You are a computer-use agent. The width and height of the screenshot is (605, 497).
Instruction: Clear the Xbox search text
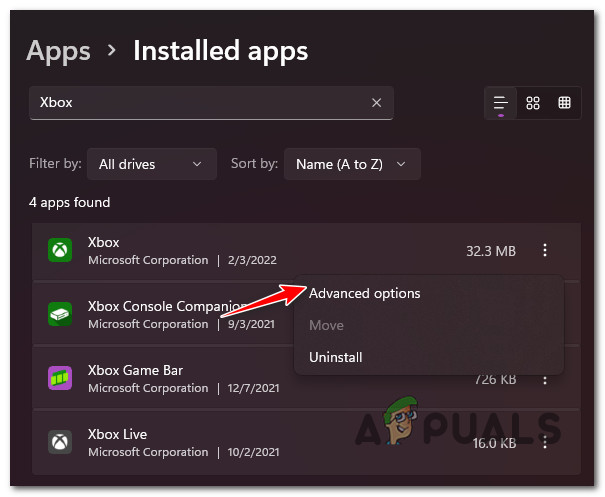pos(377,103)
